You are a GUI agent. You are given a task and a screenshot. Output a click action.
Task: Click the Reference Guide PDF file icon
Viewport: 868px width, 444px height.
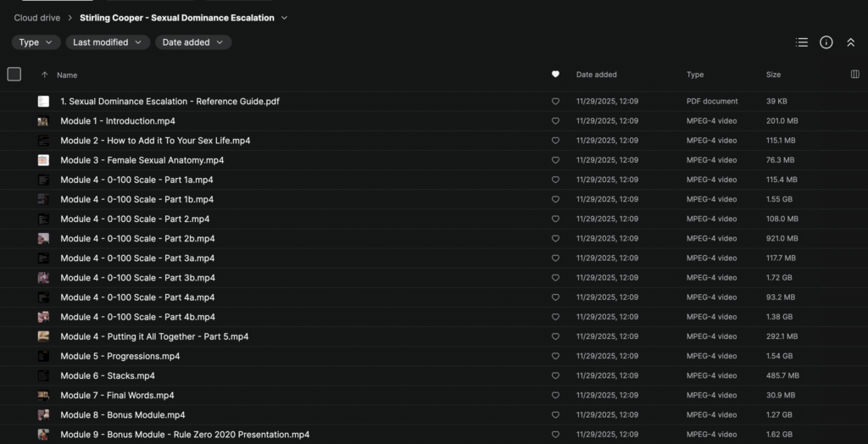[43, 102]
